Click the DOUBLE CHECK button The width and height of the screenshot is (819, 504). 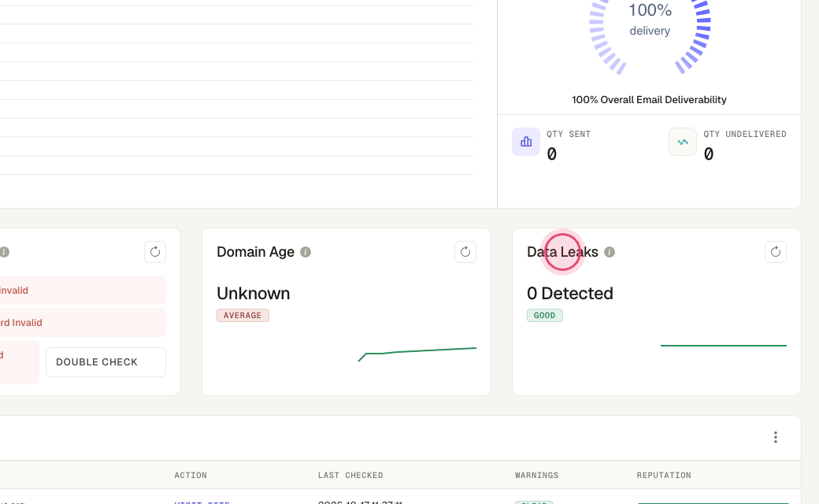click(x=106, y=362)
